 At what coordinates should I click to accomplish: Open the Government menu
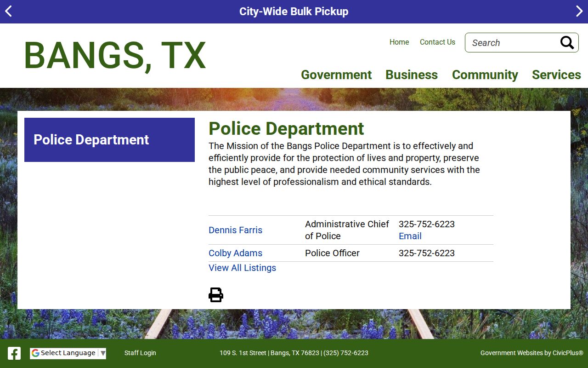(x=336, y=75)
